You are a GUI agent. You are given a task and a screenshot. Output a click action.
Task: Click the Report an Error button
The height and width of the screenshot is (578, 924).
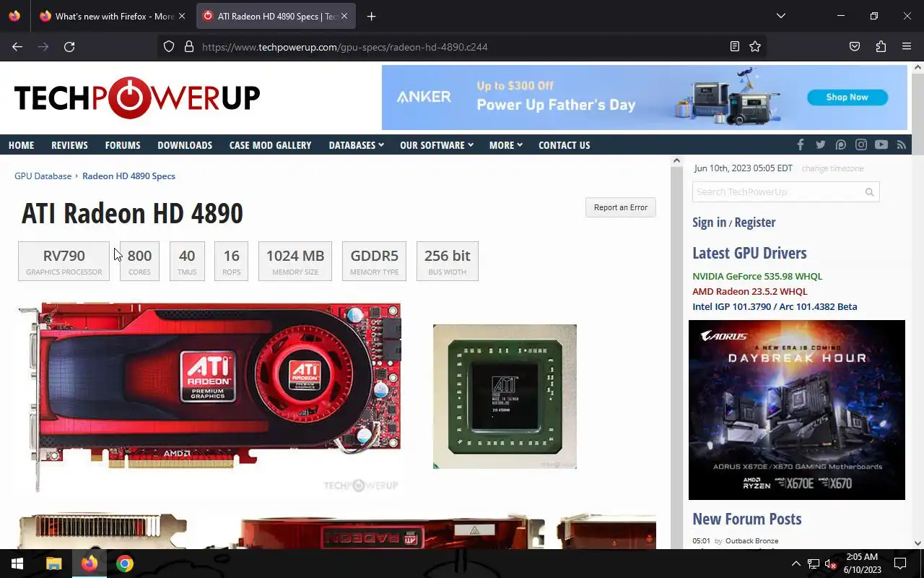621,207
